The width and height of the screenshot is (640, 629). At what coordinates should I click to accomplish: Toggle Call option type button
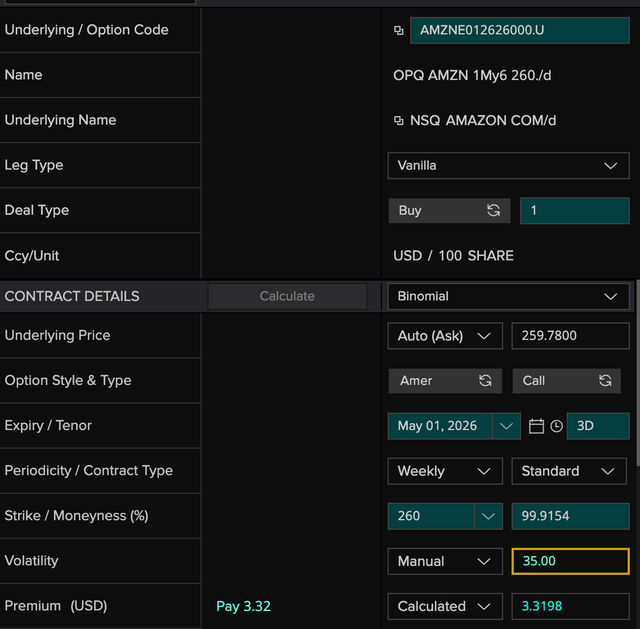click(567, 381)
